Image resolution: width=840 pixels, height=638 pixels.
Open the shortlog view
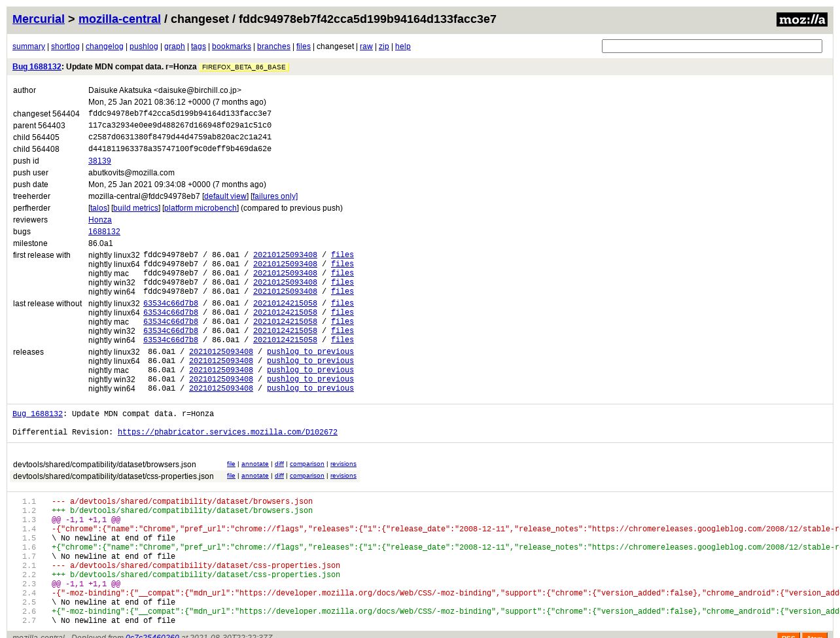pos(65,46)
